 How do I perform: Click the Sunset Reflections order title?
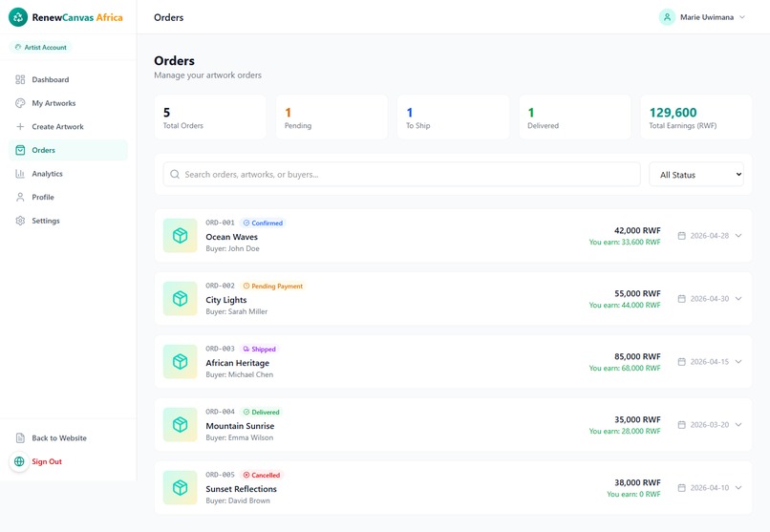click(x=241, y=489)
